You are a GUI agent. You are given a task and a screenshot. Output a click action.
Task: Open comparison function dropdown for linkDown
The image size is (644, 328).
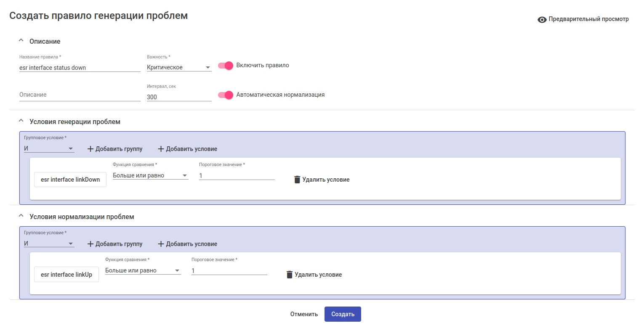[x=150, y=175]
